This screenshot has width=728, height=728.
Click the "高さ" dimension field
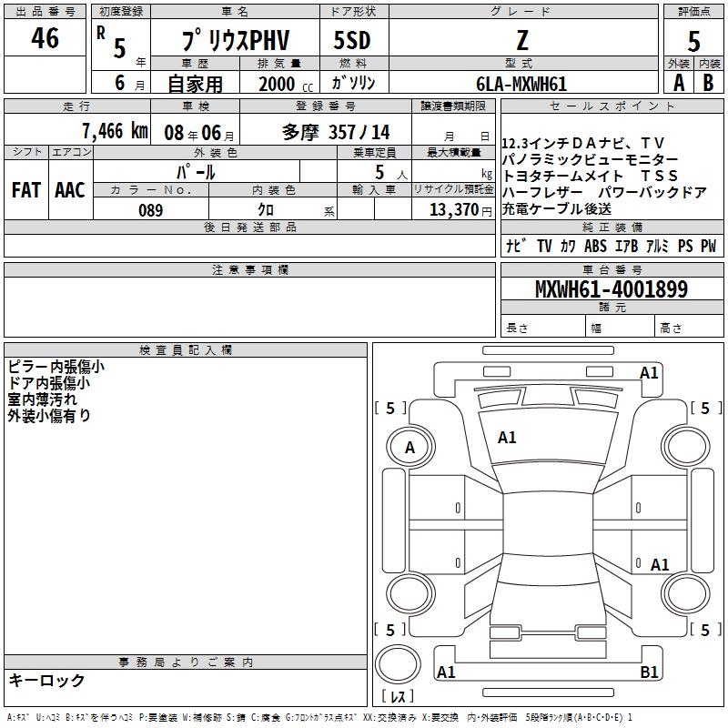tap(690, 326)
